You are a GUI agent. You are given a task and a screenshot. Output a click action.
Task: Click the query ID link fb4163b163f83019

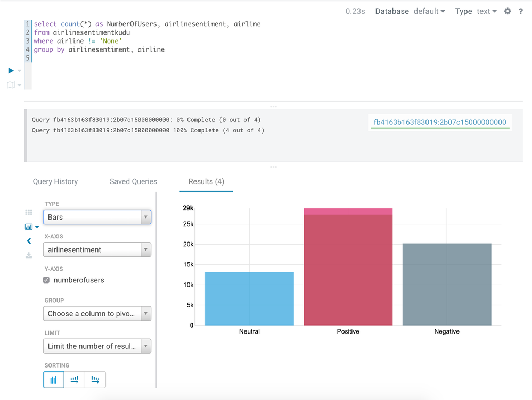pyautogui.click(x=440, y=122)
